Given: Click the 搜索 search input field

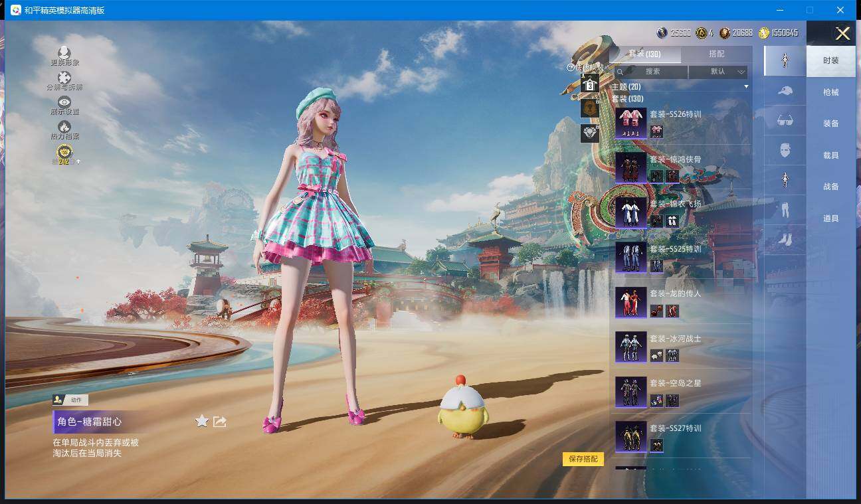Looking at the screenshot, I should pyautogui.click(x=652, y=72).
